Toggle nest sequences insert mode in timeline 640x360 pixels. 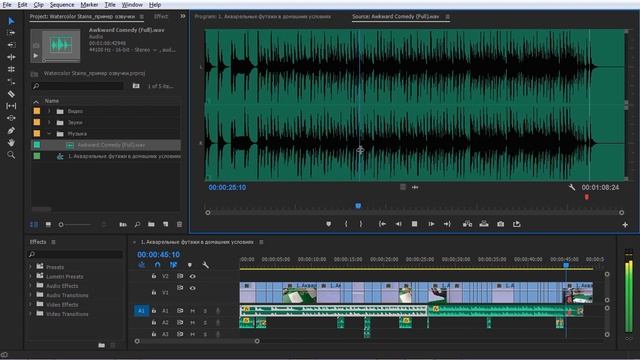(x=142, y=265)
